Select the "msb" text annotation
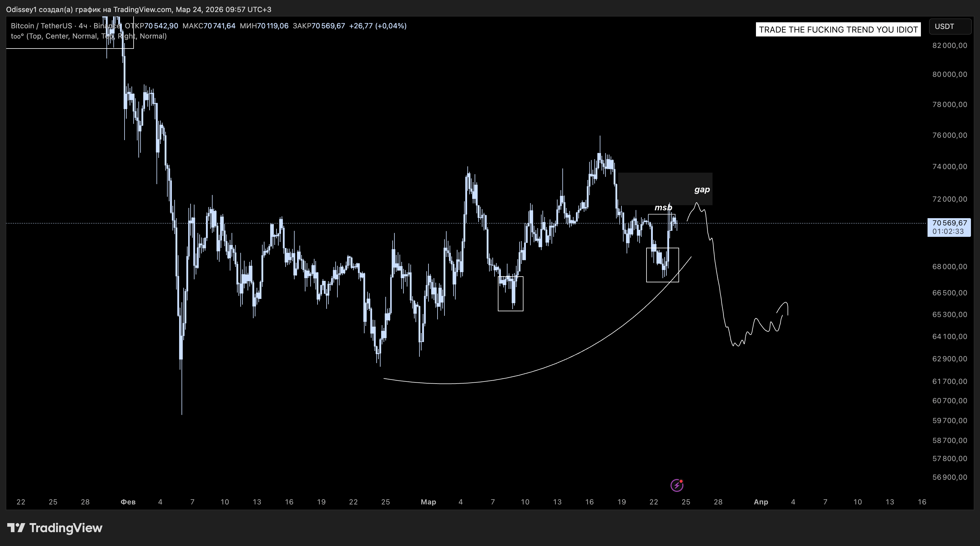The image size is (980, 546). coord(663,208)
